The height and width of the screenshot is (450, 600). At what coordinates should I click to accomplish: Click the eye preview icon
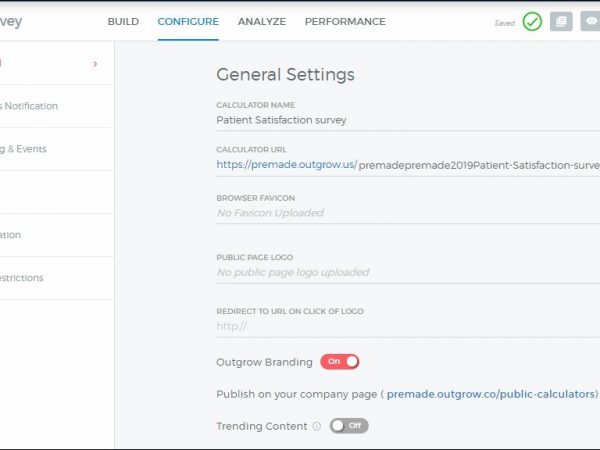click(590, 22)
